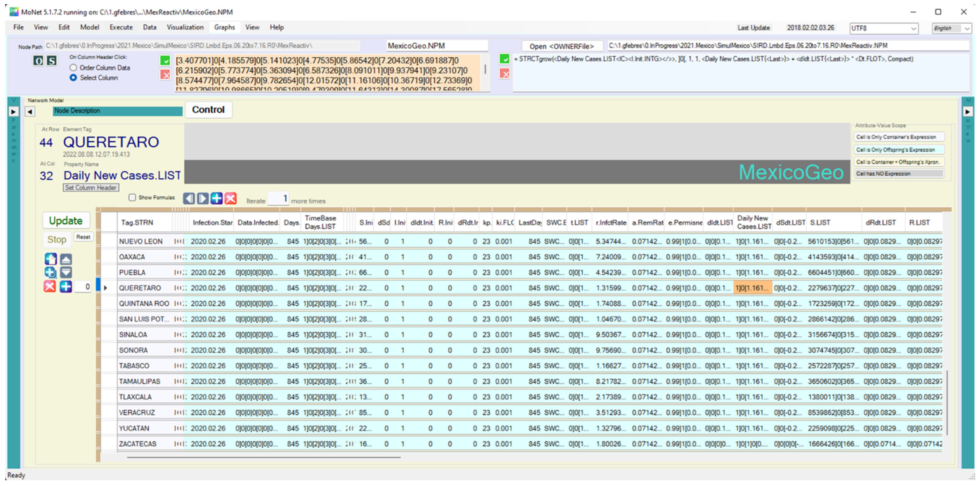
Task: Click the blue plus icon next to Iterate
Action: click(x=216, y=198)
